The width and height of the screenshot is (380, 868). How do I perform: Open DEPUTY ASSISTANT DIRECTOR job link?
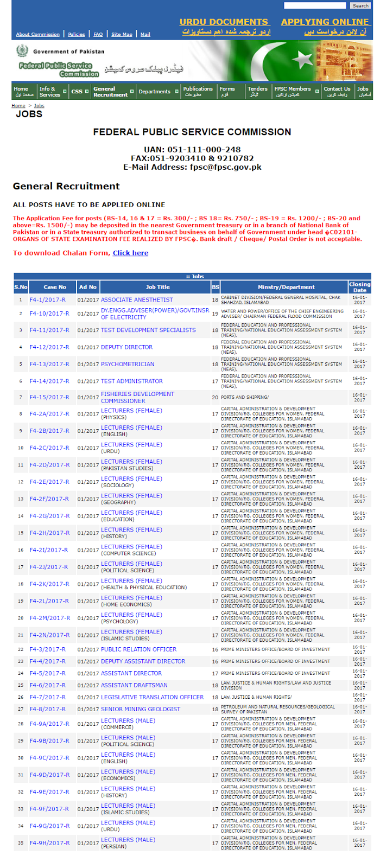point(143,661)
